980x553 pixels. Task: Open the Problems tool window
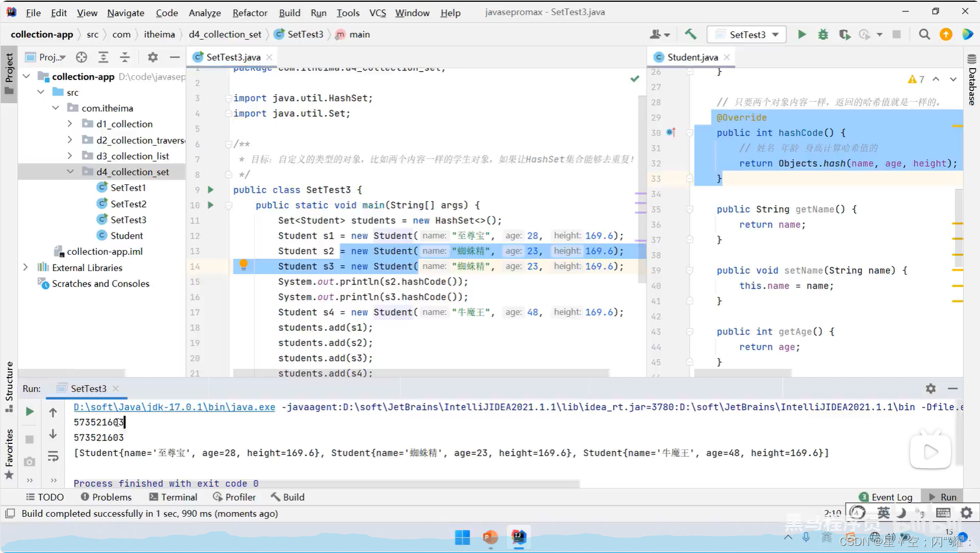[106, 497]
